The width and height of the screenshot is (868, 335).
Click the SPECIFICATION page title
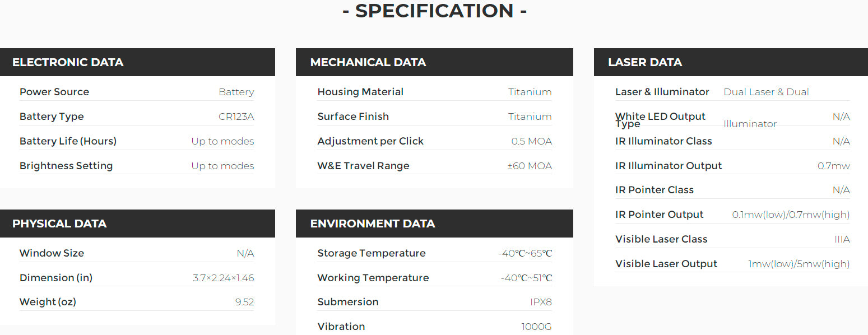(x=434, y=11)
